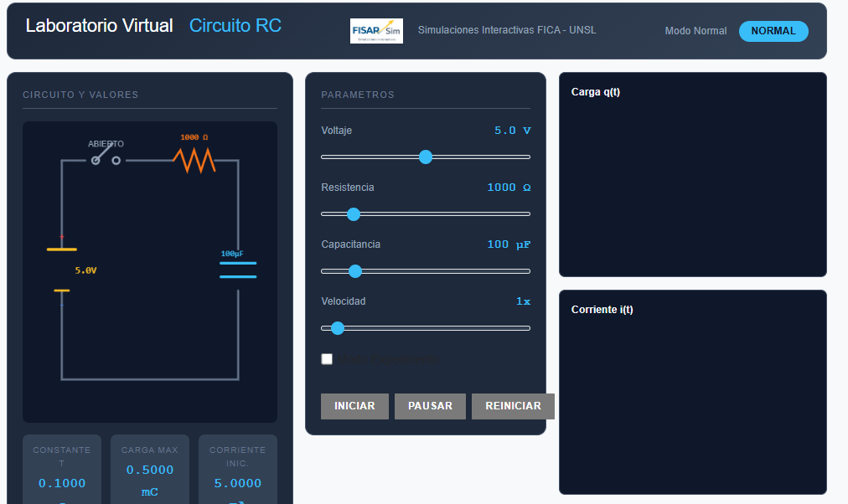
Task: Click the orange resistor symbol in the circuit
Action: (x=194, y=159)
